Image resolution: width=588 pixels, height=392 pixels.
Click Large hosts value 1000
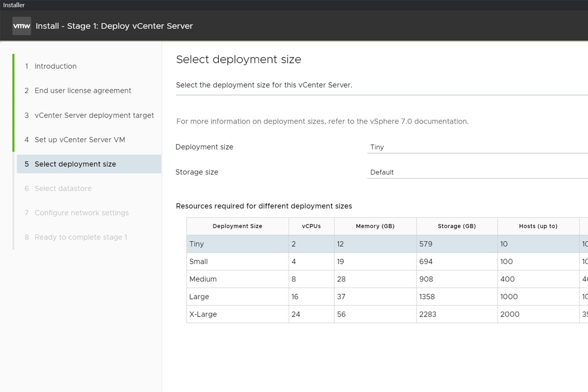(x=509, y=296)
